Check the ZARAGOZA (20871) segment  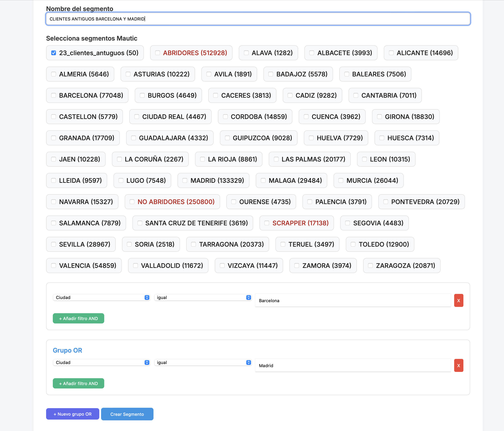pyautogui.click(x=370, y=266)
